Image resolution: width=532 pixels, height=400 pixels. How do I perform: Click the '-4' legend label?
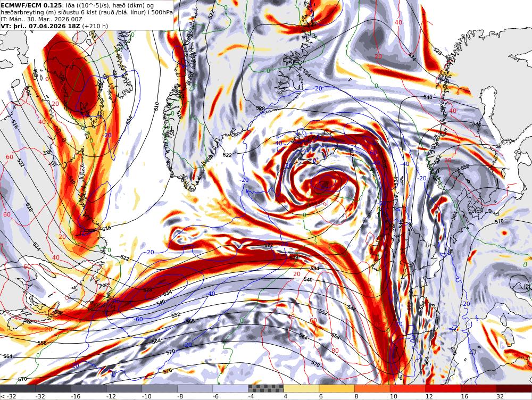(x=252, y=396)
